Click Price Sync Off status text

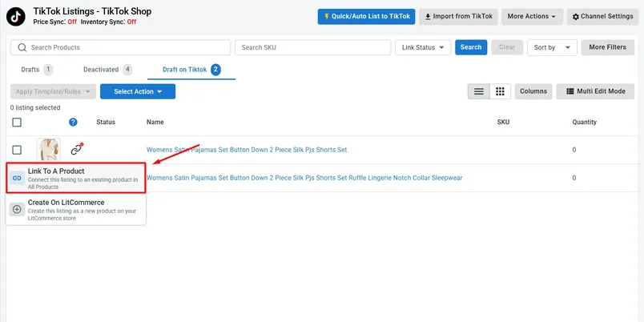[55, 22]
